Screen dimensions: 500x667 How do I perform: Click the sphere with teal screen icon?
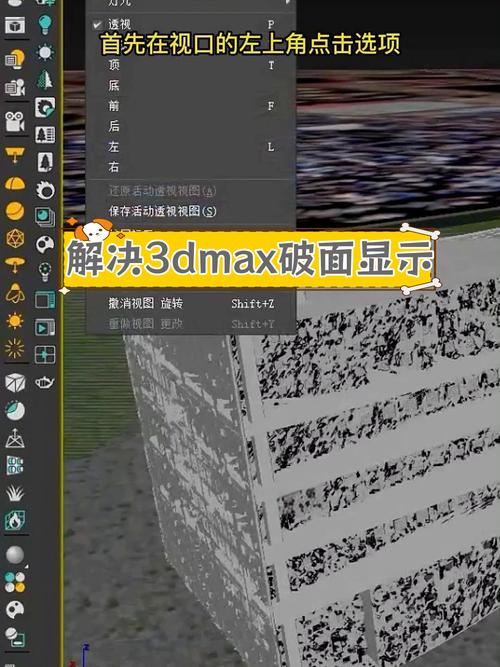[15, 638]
